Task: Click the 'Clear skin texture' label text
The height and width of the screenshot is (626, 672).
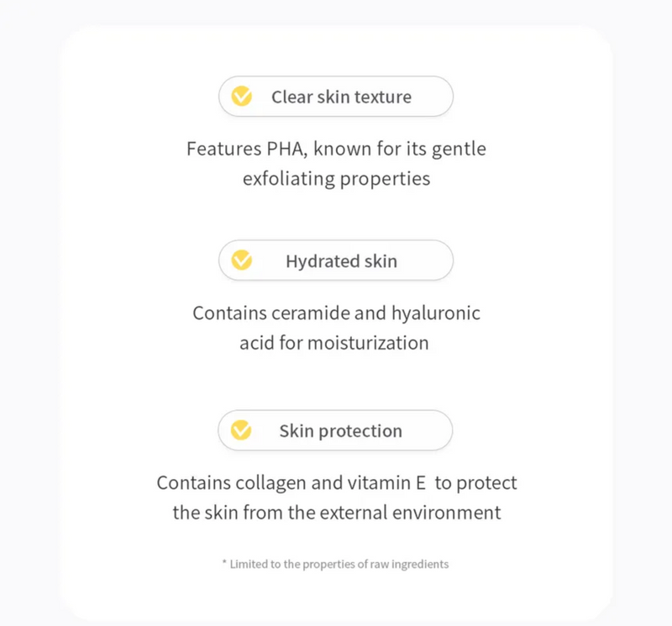Action: click(342, 97)
